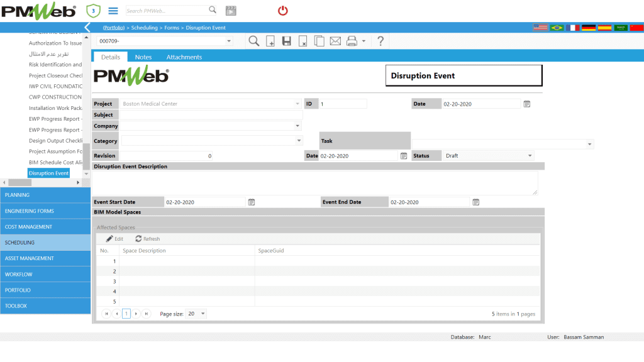Add a new record with the toolbar icon
The image size is (644, 362).
point(270,41)
